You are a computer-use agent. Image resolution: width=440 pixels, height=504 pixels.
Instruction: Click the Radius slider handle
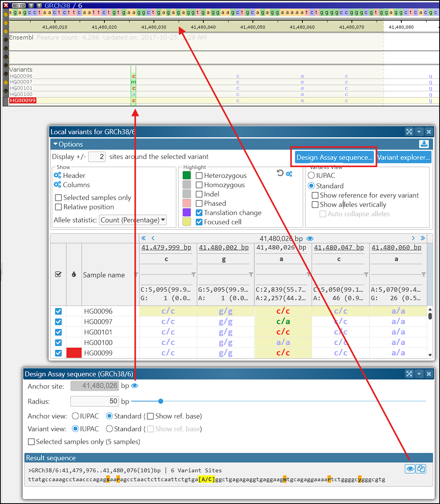161,401
